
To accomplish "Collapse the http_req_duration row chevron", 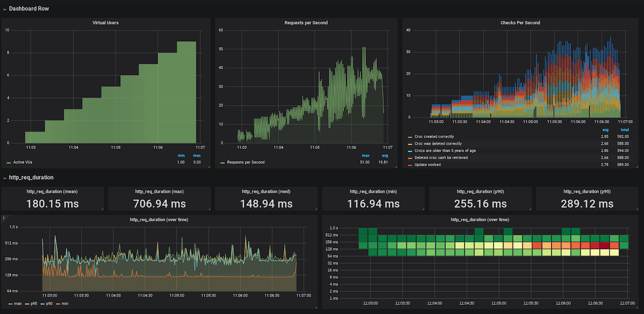I will coord(4,177).
